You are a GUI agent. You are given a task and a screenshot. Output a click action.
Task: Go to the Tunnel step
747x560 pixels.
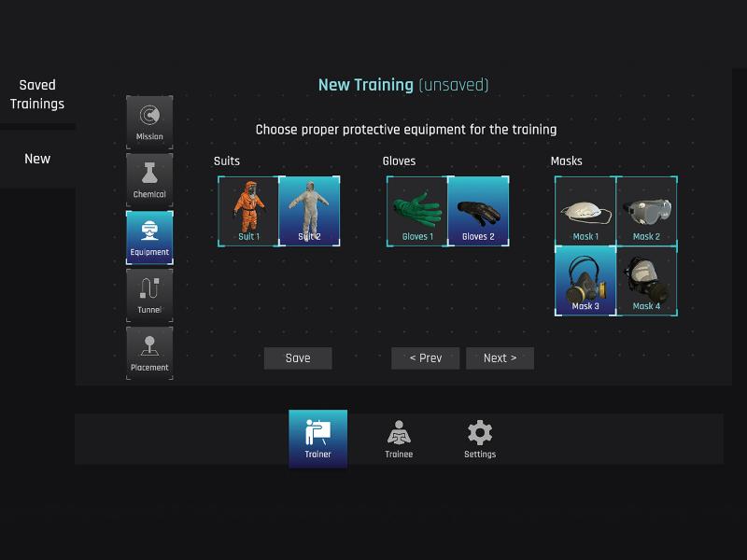149,295
